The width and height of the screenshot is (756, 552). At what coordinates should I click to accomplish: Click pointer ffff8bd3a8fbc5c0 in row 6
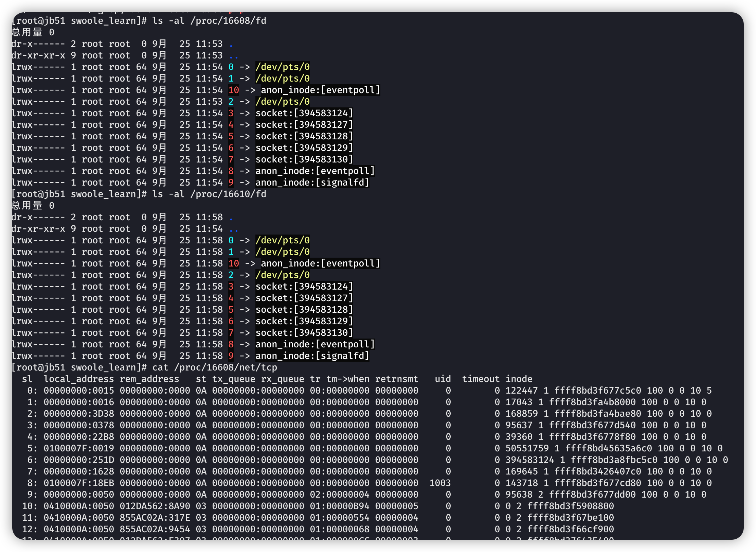(614, 460)
